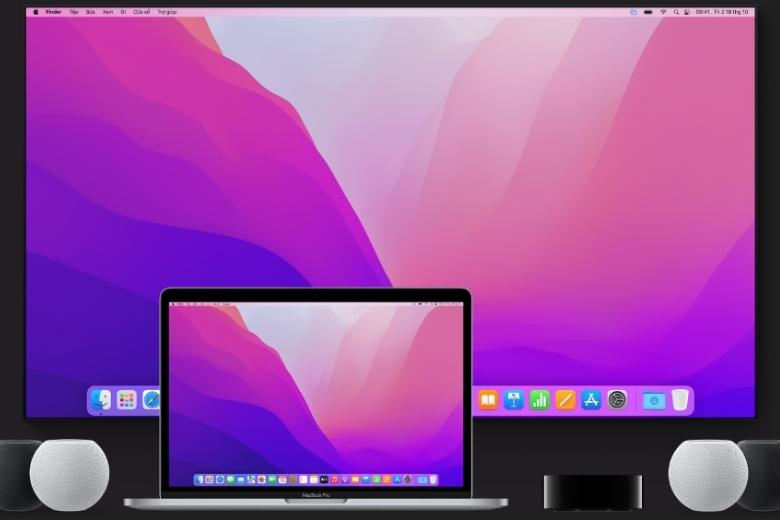The image size is (780, 520).
Task: Click the battery status icon
Action: [648, 12]
